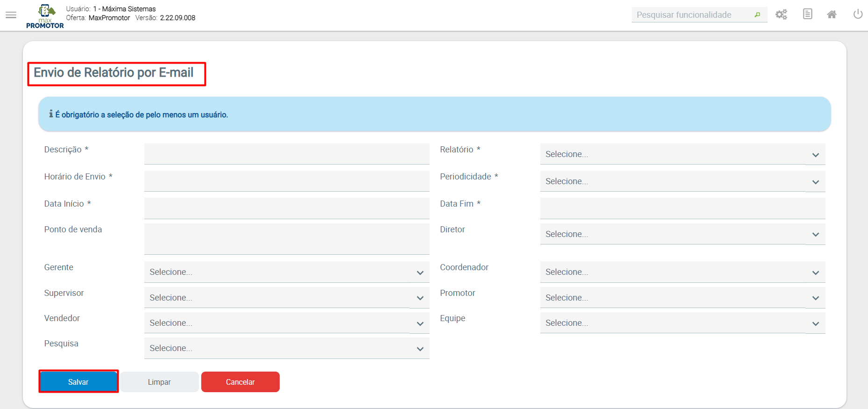Open the Coordenador dropdown
This screenshot has height=409, width=868.
pyautogui.click(x=683, y=272)
